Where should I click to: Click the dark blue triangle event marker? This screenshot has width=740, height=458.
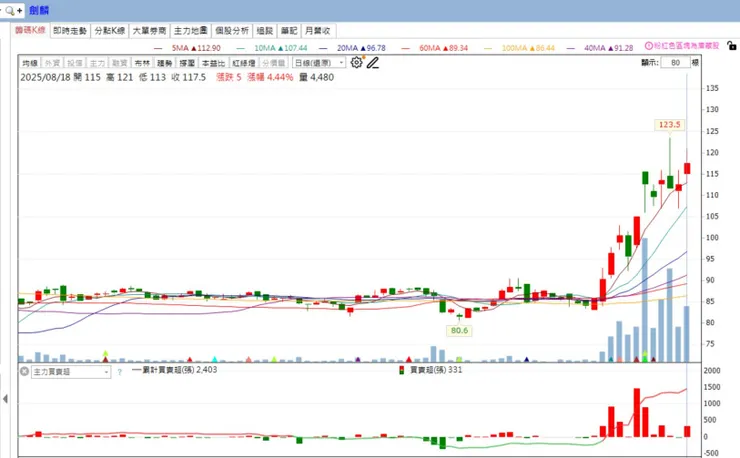(x=527, y=359)
